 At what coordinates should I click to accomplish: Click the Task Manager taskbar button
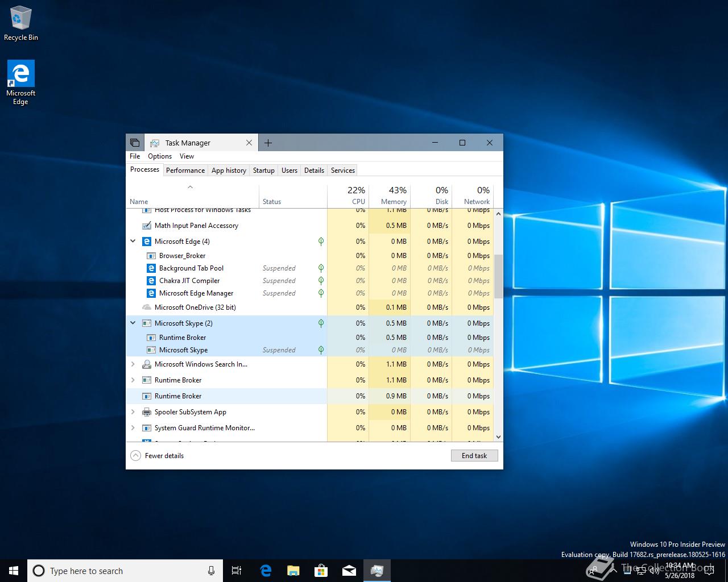(377, 571)
